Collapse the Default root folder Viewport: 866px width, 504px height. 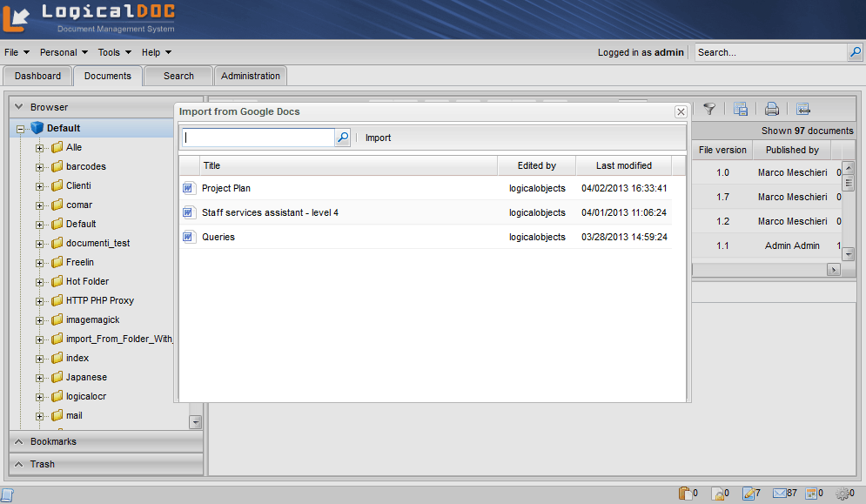coord(19,127)
